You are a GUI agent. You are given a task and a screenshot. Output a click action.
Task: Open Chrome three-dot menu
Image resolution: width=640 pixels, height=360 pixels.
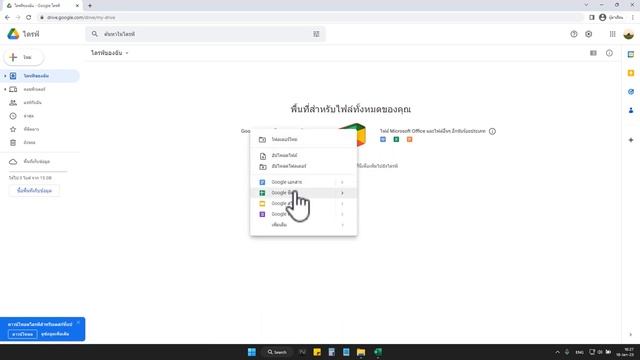point(633,18)
